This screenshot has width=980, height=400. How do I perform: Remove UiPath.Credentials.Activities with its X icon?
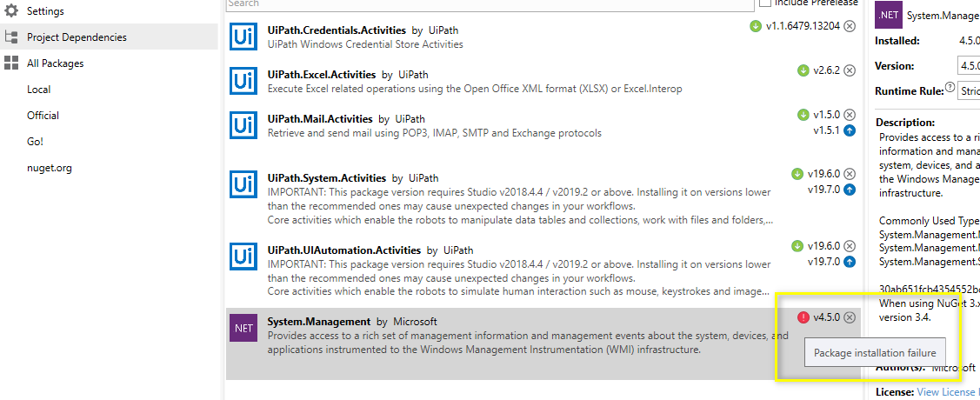(850, 26)
